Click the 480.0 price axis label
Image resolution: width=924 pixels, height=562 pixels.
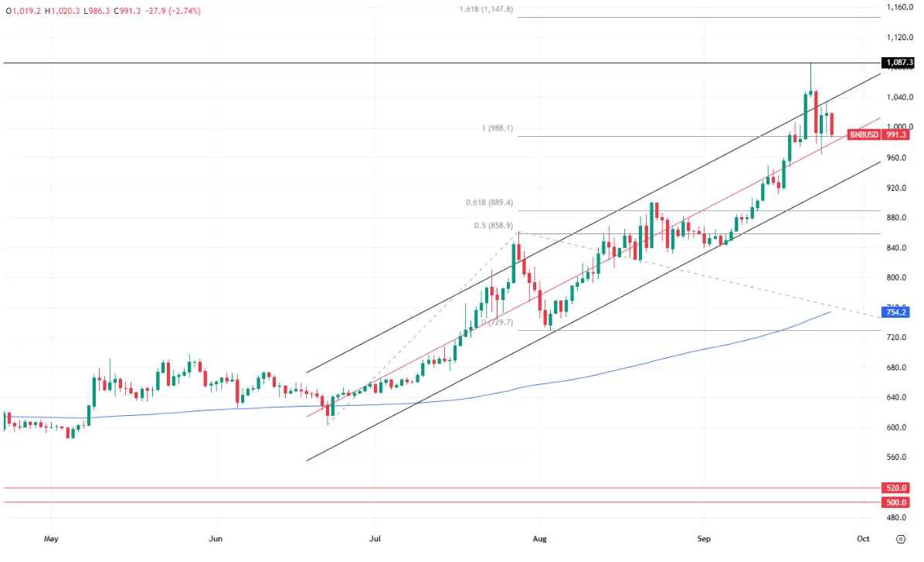click(899, 518)
